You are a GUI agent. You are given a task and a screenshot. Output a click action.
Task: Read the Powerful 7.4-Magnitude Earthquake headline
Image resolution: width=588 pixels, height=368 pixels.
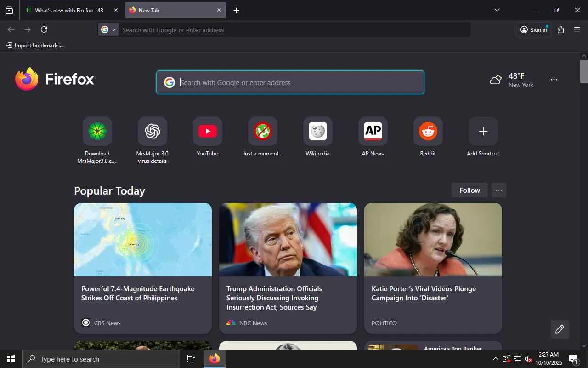pyautogui.click(x=138, y=293)
